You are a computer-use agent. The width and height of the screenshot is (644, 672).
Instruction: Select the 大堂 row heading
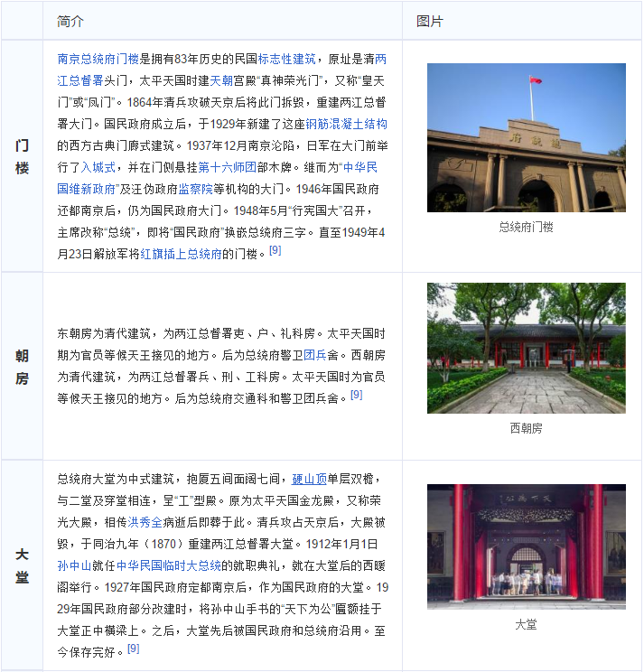click(22, 565)
